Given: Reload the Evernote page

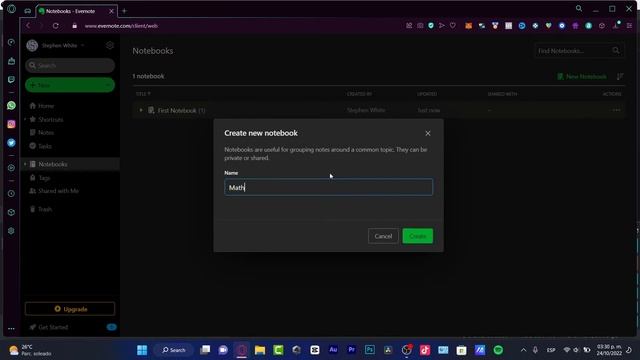Looking at the screenshot, I should (56, 26).
